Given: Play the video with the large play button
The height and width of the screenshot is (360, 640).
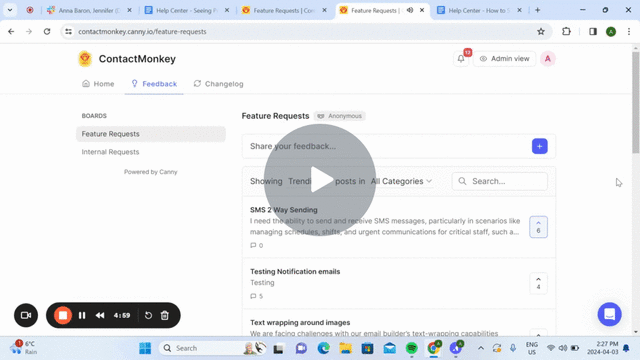Looking at the screenshot, I should tap(320, 180).
